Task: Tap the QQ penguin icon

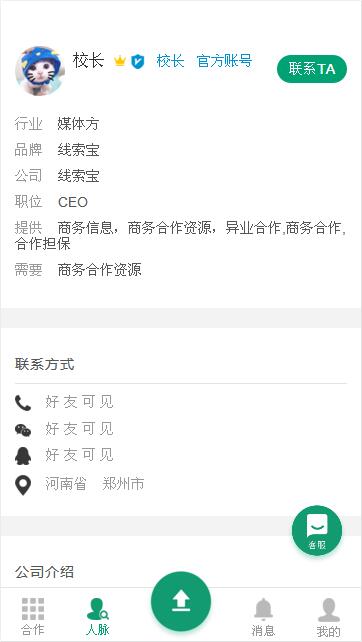Action: coord(23,456)
